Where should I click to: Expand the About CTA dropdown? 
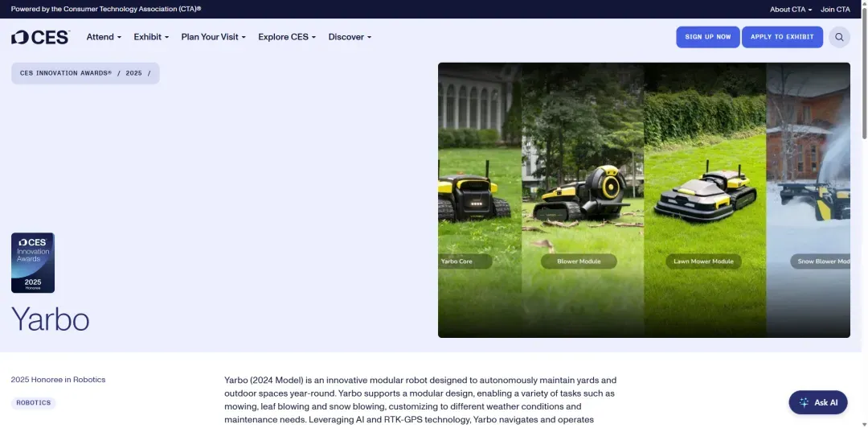point(791,10)
